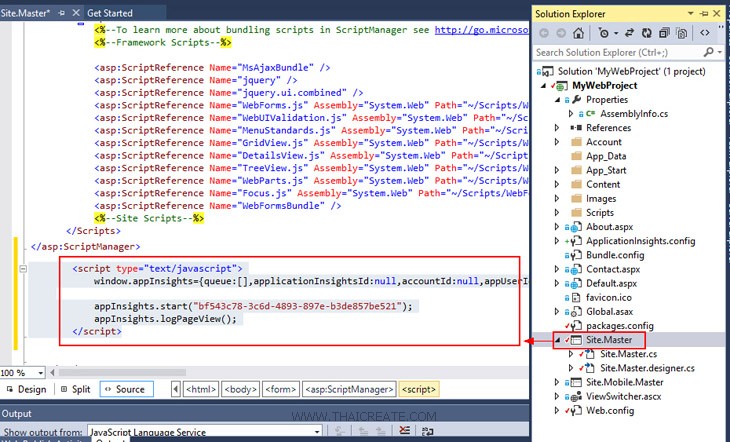
Task: Select the <asp:ScriptManager> tag navigator
Action: coord(349,389)
